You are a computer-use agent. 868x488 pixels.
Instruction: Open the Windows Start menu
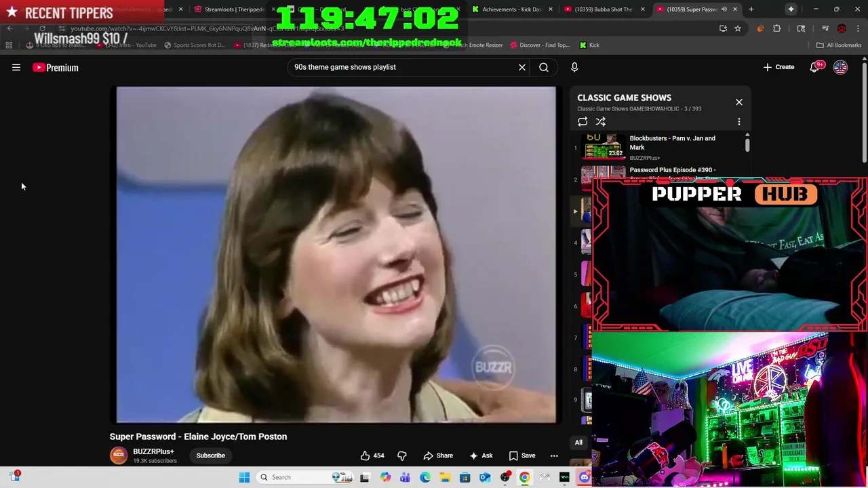(x=244, y=477)
